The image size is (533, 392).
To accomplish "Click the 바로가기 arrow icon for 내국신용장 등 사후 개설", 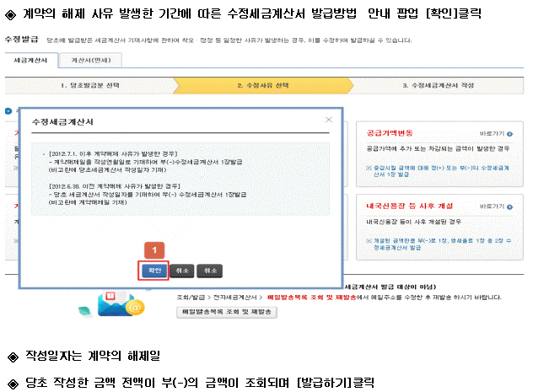I will [x=509, y=207].
